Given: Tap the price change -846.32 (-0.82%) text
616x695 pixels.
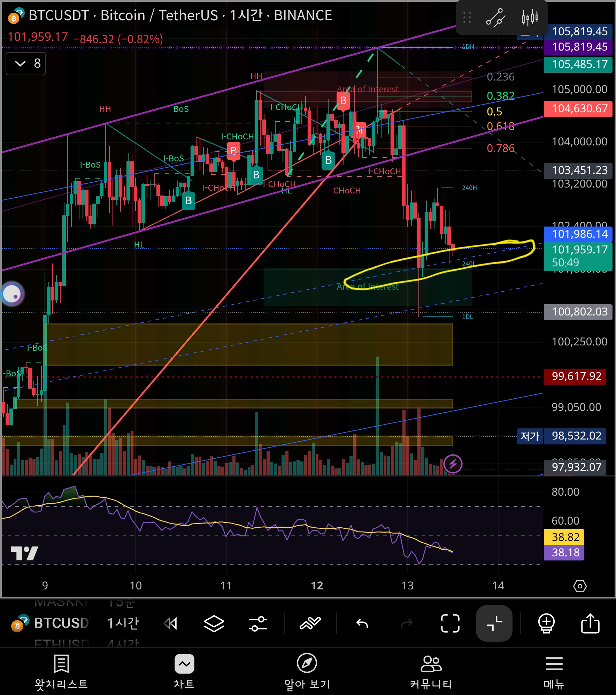Looking at the screenshot, I should point(118,39).
